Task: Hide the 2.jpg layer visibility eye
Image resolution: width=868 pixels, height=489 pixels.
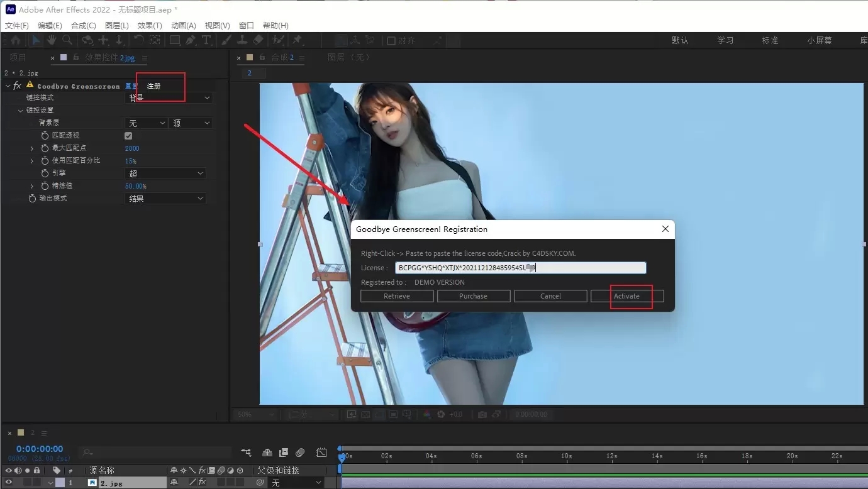Action: pos(8,482)
